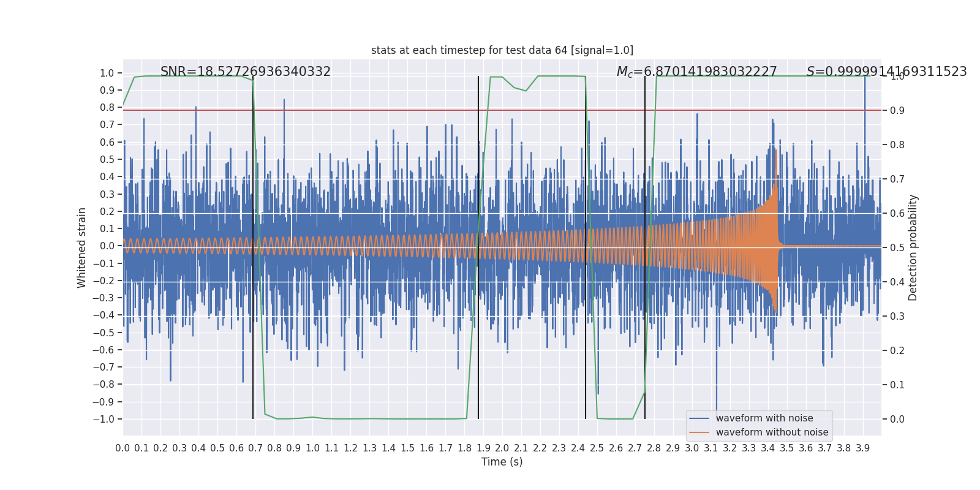
Task: Click legend entry "waveform without noise"
Action: point(772,432)
